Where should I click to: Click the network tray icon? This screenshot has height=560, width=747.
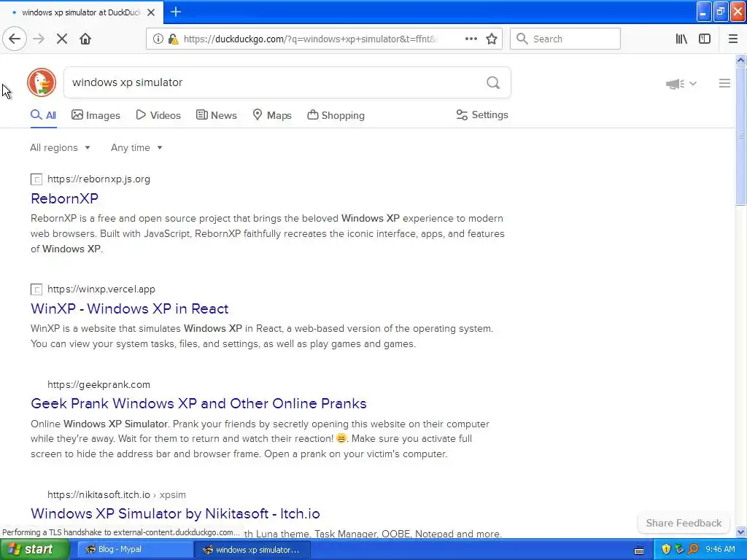pos(679,550)
